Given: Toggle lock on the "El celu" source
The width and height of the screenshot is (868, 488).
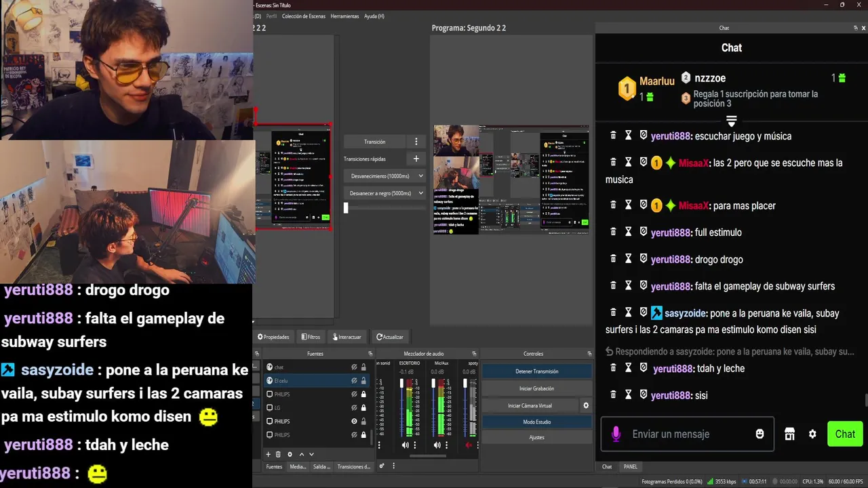Looking at the screenshot, I should click(363, 380).
